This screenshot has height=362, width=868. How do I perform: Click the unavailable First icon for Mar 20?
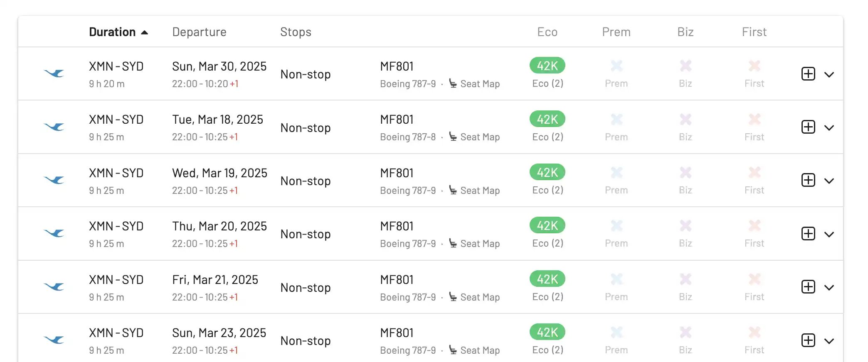[755, 225]
